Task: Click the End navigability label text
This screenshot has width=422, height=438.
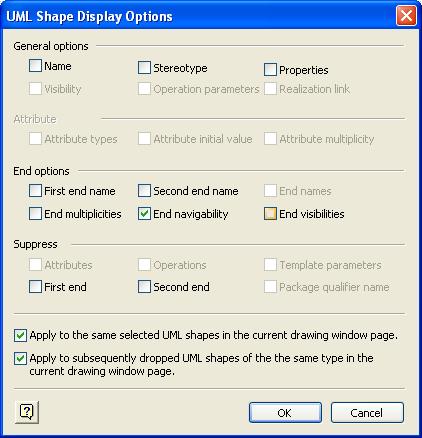Action: point(191,214)
